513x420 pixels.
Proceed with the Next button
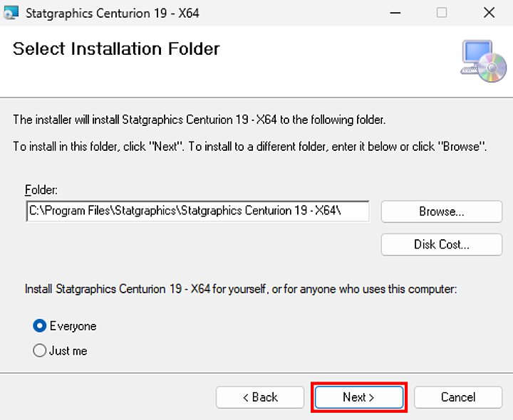coord(358,397)
